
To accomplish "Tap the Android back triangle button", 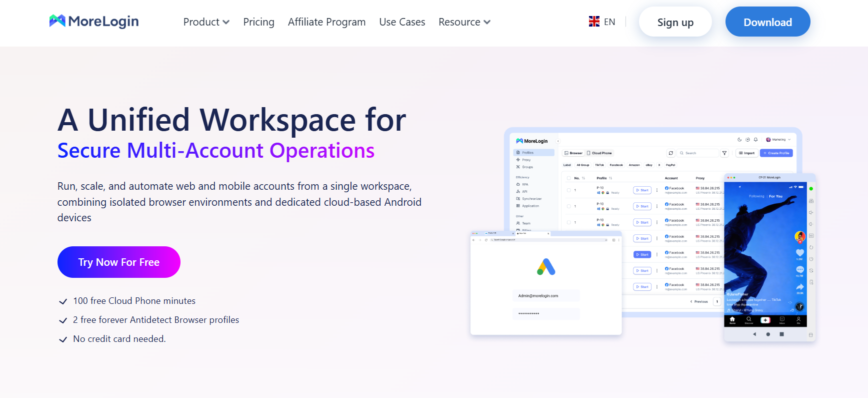I will (x=754, y=334).
